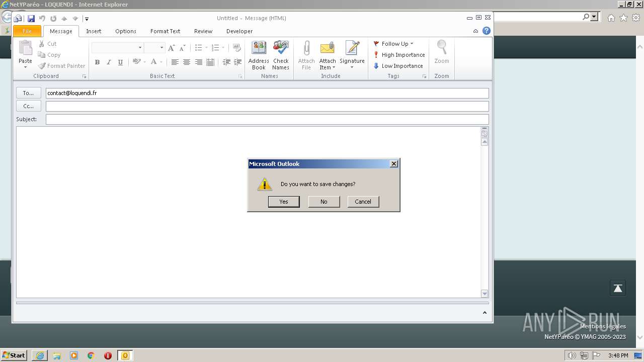644x362 pixels.
Task: Select the Message ribbon tab
Action: [x=61, y=31]
